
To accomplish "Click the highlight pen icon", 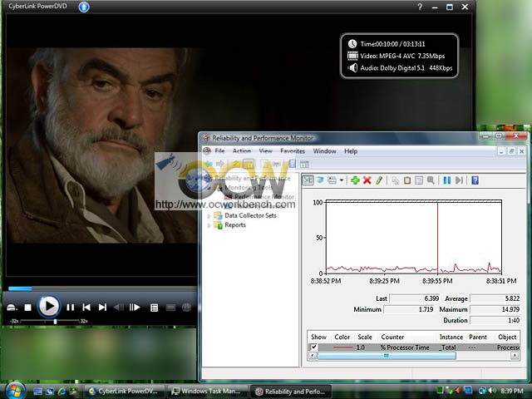I will [x=379, y=180].
